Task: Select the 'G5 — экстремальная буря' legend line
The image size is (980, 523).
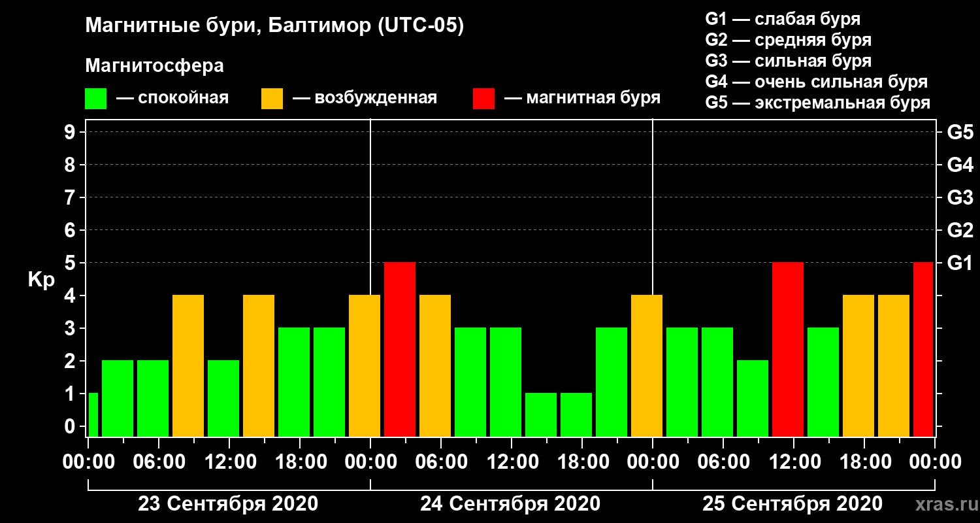Action: pyautogui.click(x=818, y=103)
